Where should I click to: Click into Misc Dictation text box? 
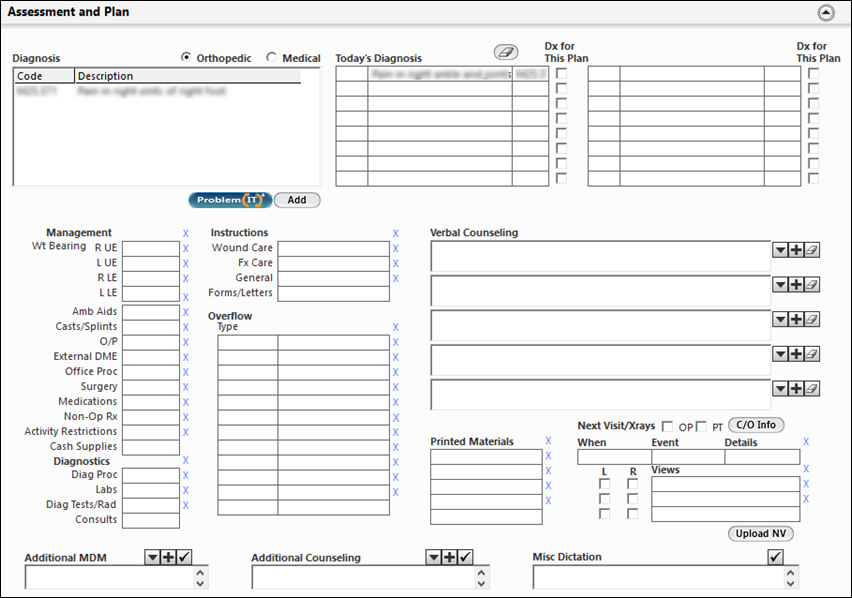[x=659, y=578]
